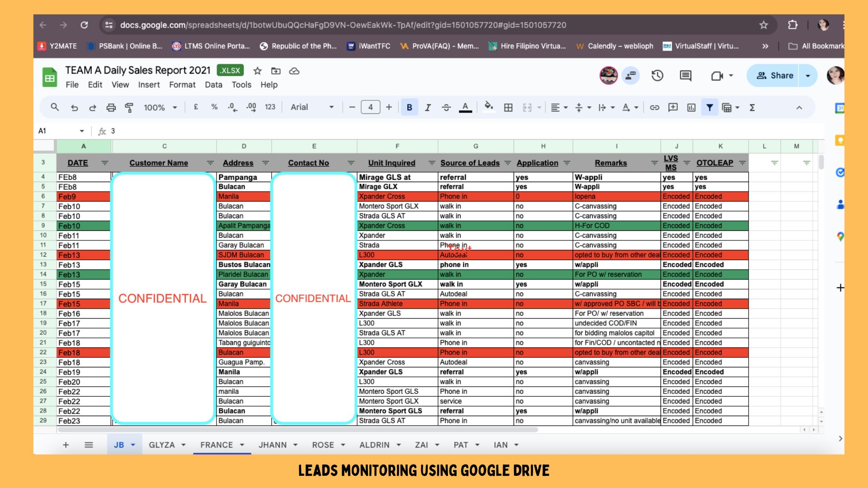Open the comments panel icon
The width and height of the screenshot is (868, 488).
[x=685, y=75]
